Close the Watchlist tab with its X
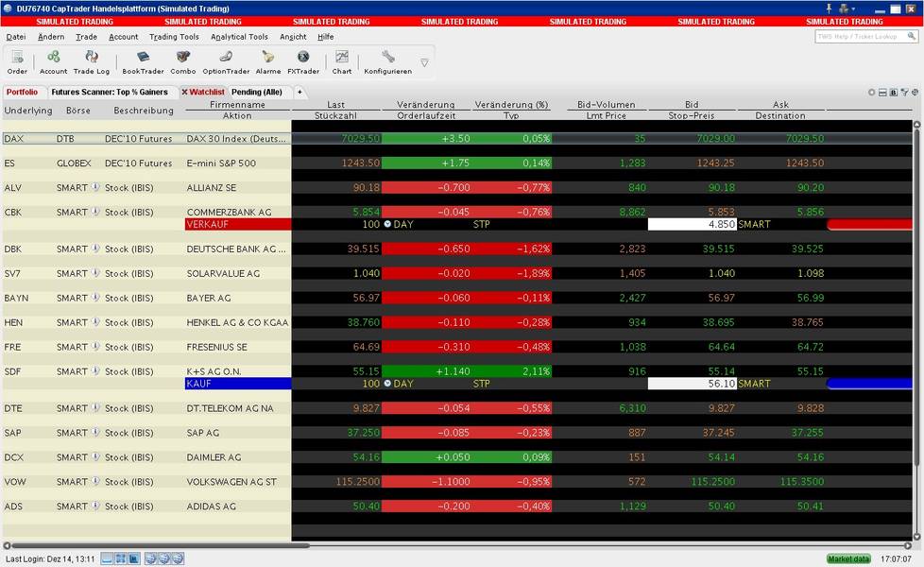924x567 pixels. [x=184, y=92]
